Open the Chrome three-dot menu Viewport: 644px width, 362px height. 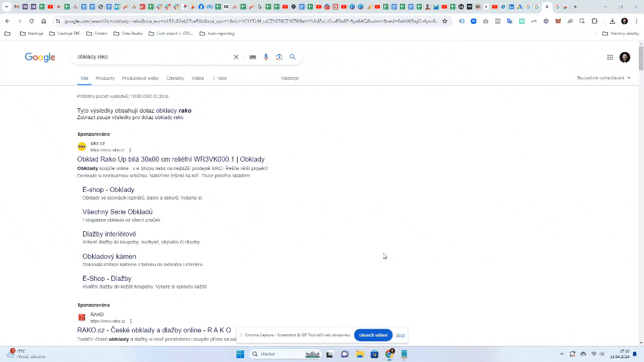637,21
